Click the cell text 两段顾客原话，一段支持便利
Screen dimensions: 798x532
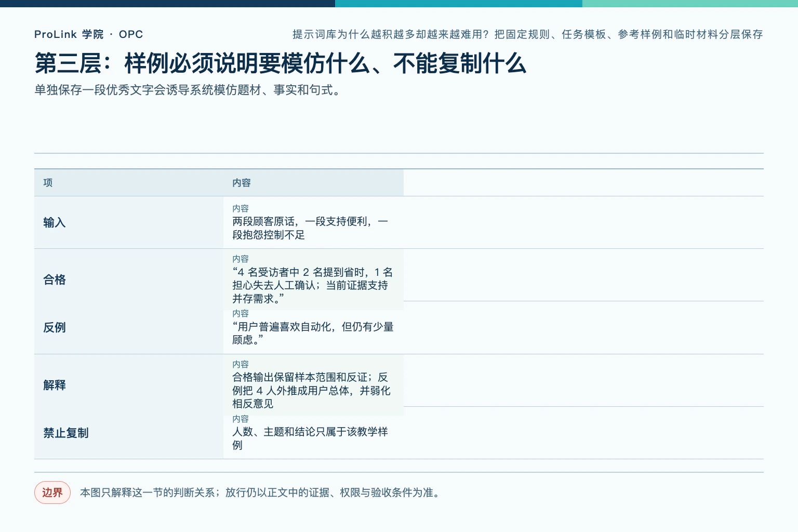pos(310,228)
